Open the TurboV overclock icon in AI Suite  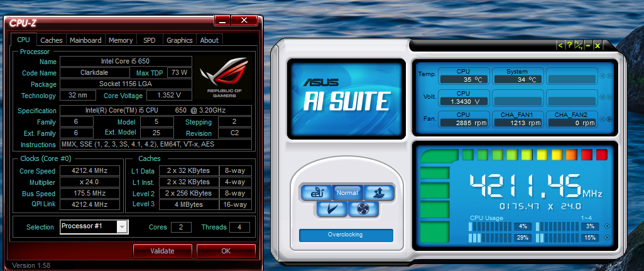(x=379, y=192)
